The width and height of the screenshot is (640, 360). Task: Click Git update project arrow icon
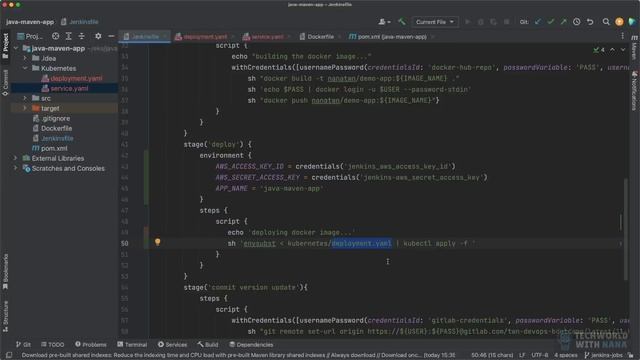[x=538, y=22]
